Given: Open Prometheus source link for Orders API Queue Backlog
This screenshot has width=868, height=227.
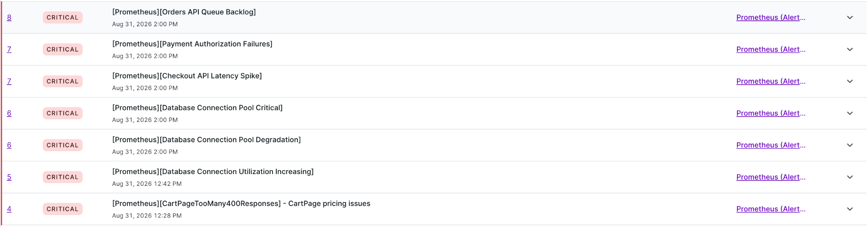Looking at the screenshot, I should pos(771,17).
